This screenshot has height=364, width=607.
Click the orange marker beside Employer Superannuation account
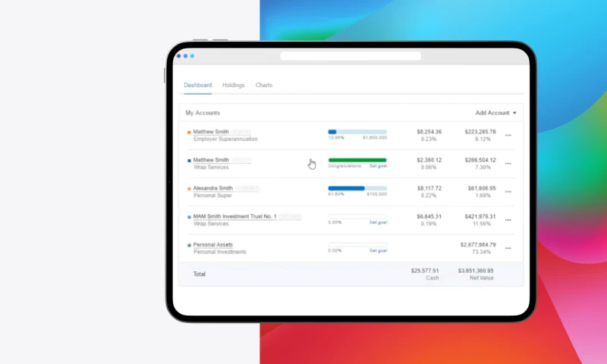189,132
